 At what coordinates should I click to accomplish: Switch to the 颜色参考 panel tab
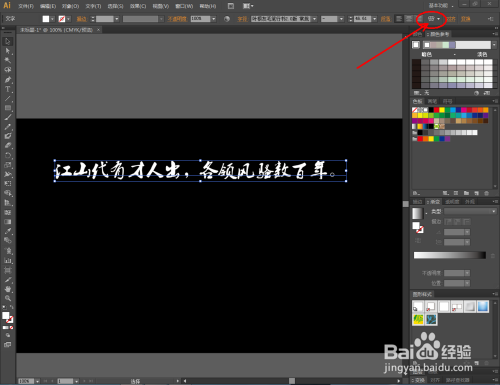439,34
